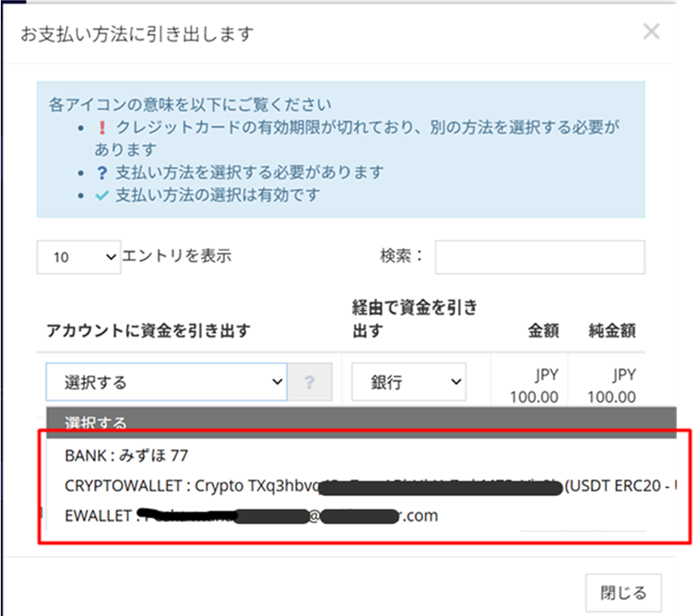Screen dimensions: 697x616
Task: Open the 銀行 withdrawal method dropdown
Action: 408,382
